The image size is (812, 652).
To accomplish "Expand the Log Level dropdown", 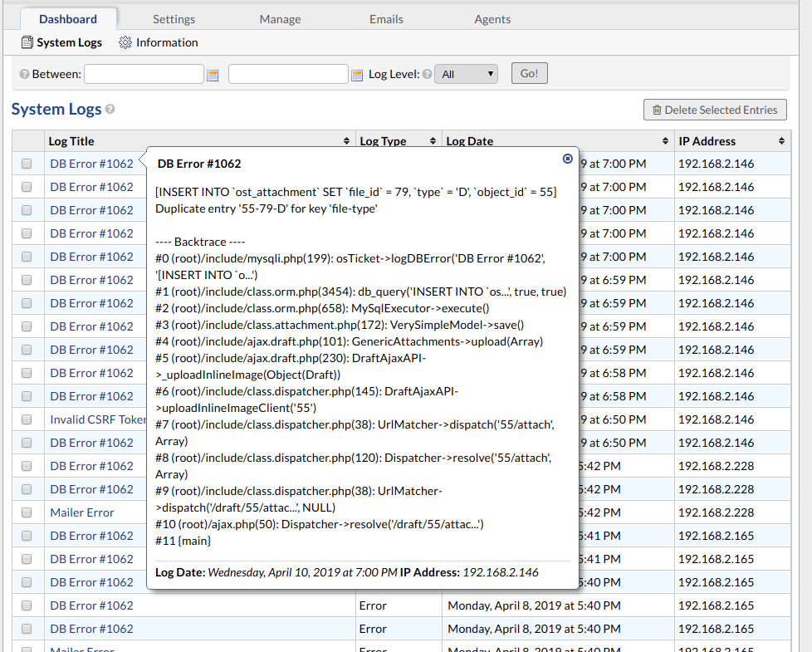I will (466, 74).
